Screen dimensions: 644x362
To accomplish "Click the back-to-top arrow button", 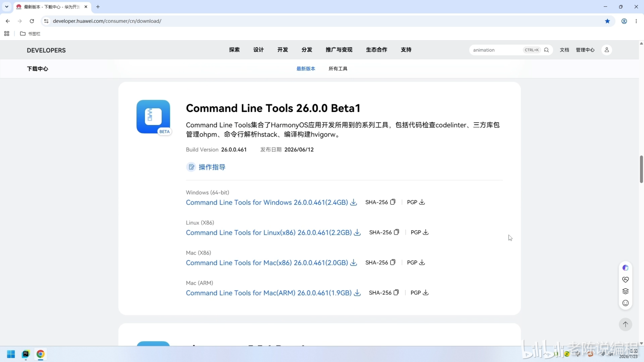I will click(625, 325).
